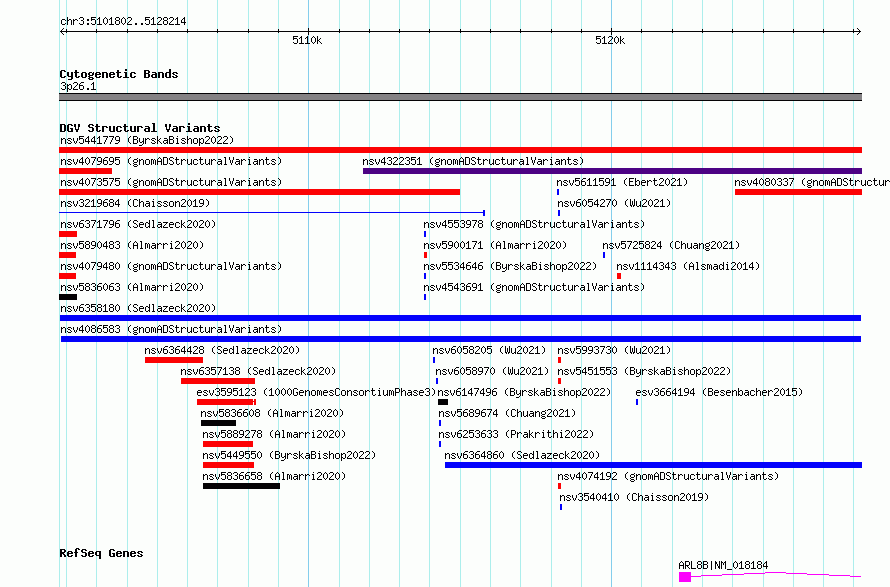Click the chr3:5101802..5128214 coordinates text
The height and width of the screenshot is (587, 890).
123,22
